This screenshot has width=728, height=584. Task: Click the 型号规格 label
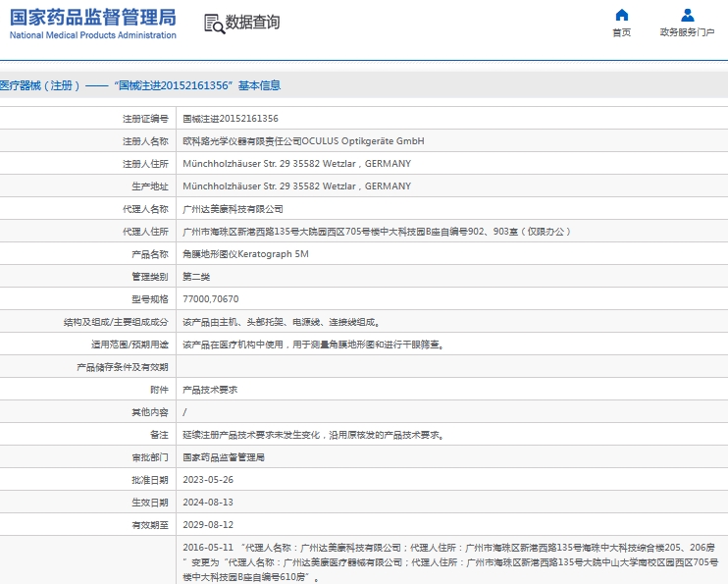coord(150,299)
